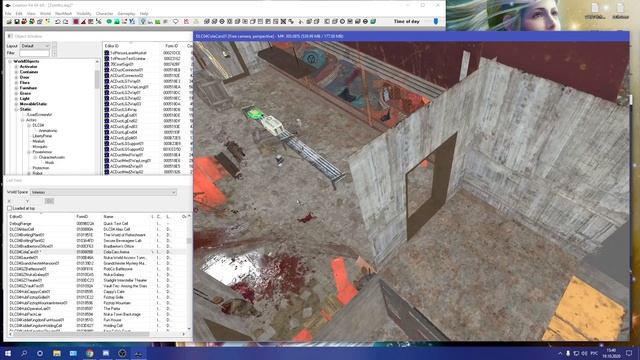Image resolution: width=640 pixels, height=360 pixels.
Task: Click the redo arrow toolbar icon
Action: (x=65, y=21)
